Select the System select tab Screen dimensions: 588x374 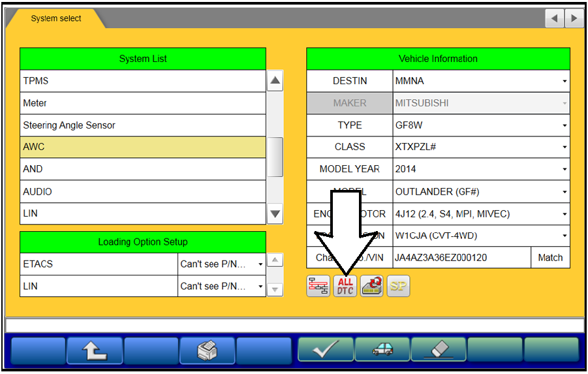(56, 18)
